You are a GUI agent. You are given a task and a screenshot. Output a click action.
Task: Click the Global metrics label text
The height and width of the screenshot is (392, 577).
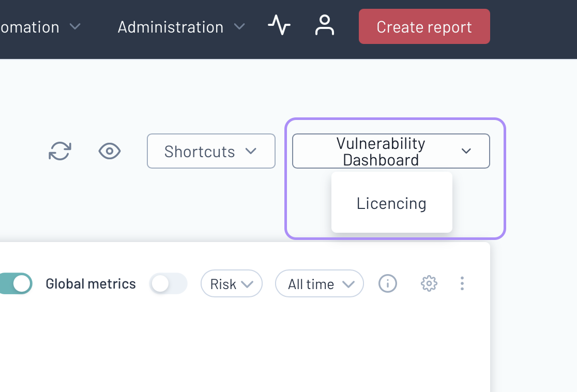[x=90, y=284]
